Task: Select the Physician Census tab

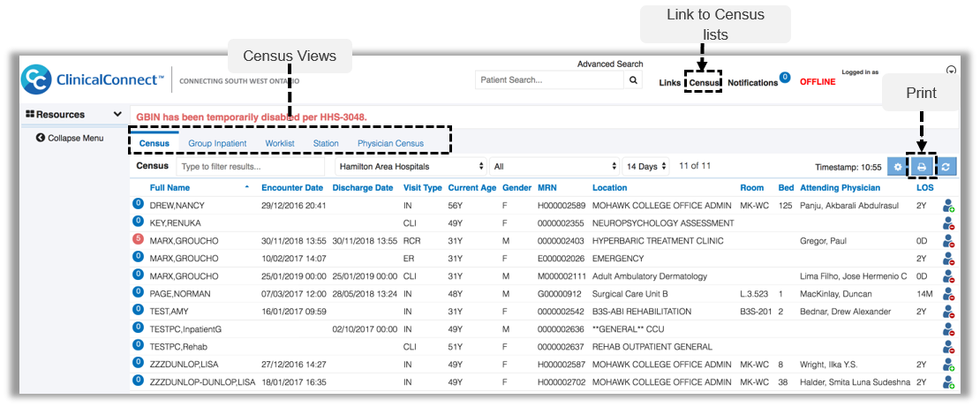Action: [x=390, y=143]
